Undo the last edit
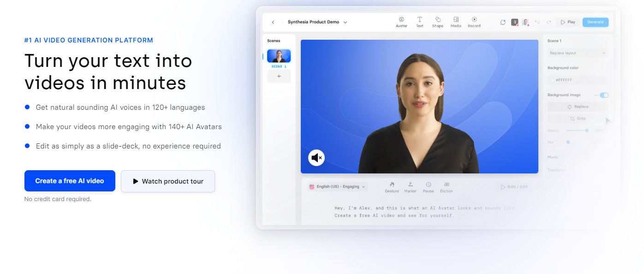The image size is (644, 274). [537, 22]
